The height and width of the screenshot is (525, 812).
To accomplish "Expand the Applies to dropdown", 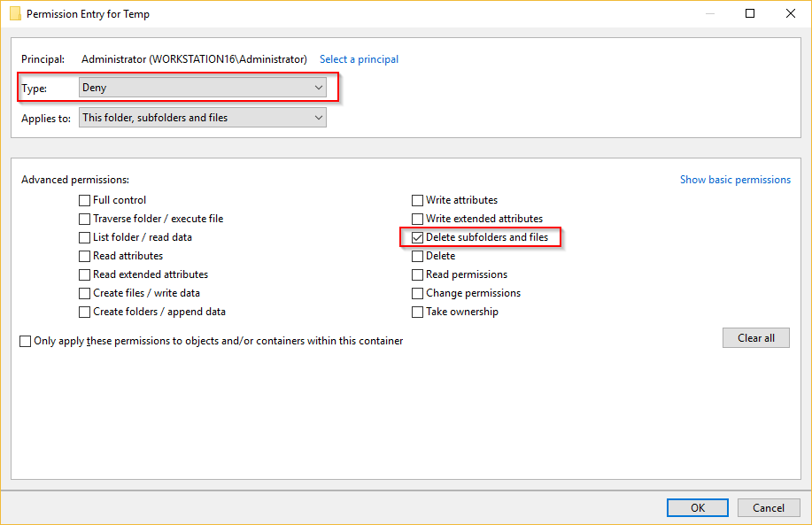I will 203,118.
